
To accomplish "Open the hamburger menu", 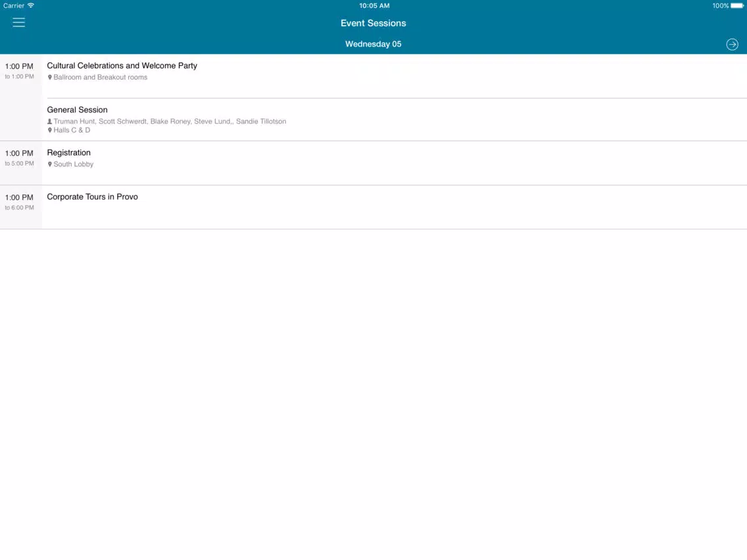I will [18, 22].
